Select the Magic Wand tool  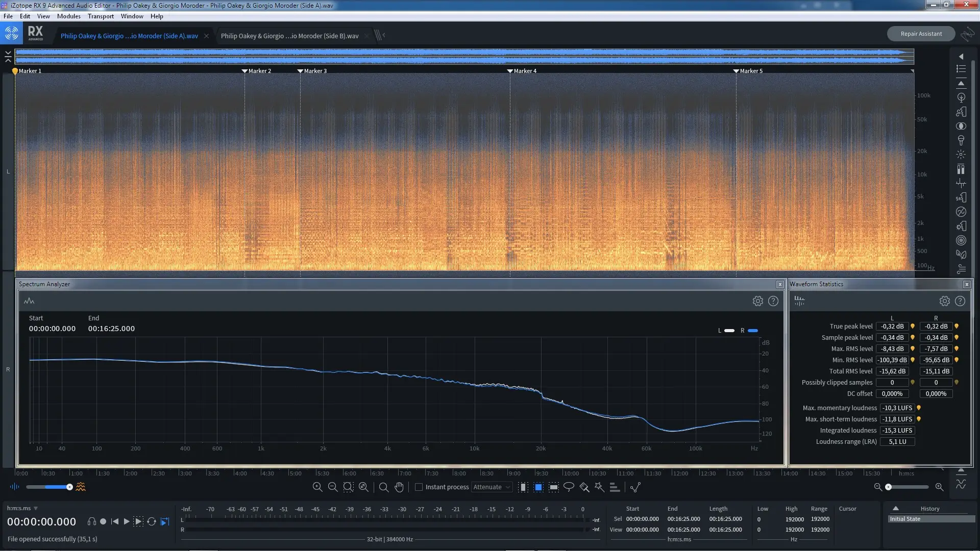(x=599, y=487)
